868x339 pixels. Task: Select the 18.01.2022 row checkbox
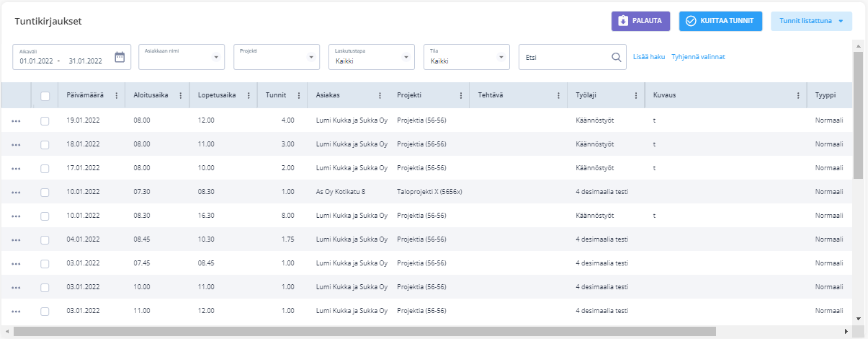click(x=45, y=144)
